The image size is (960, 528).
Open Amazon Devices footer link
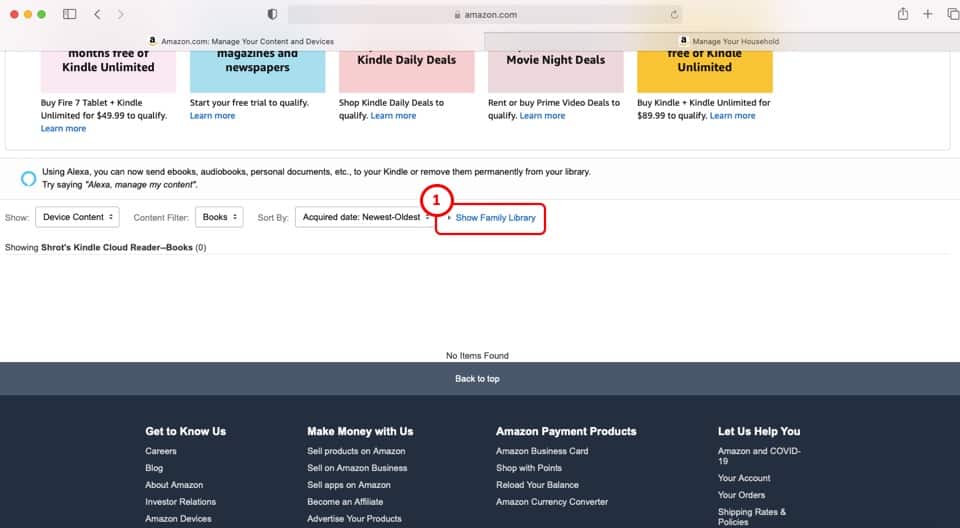pyautogui.click(x=178, y=518)
